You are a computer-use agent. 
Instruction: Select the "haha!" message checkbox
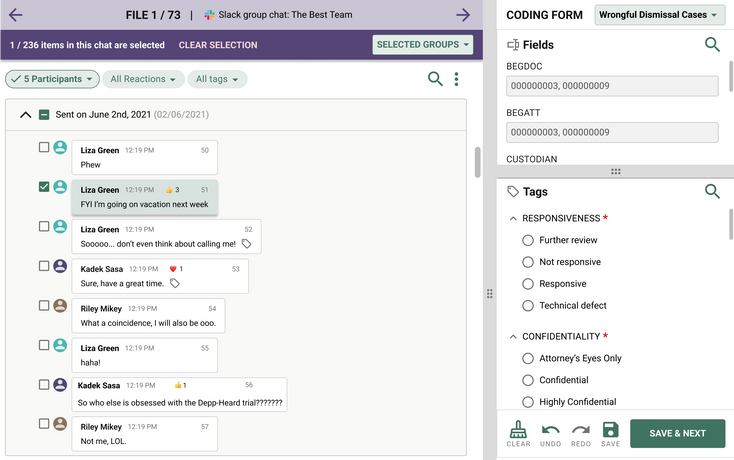click(44, 345)
